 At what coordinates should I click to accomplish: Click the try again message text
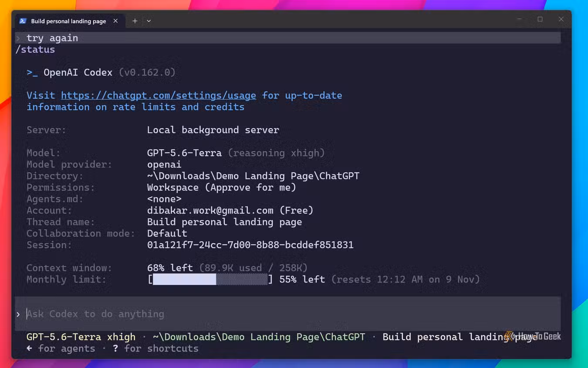point(52,38)
